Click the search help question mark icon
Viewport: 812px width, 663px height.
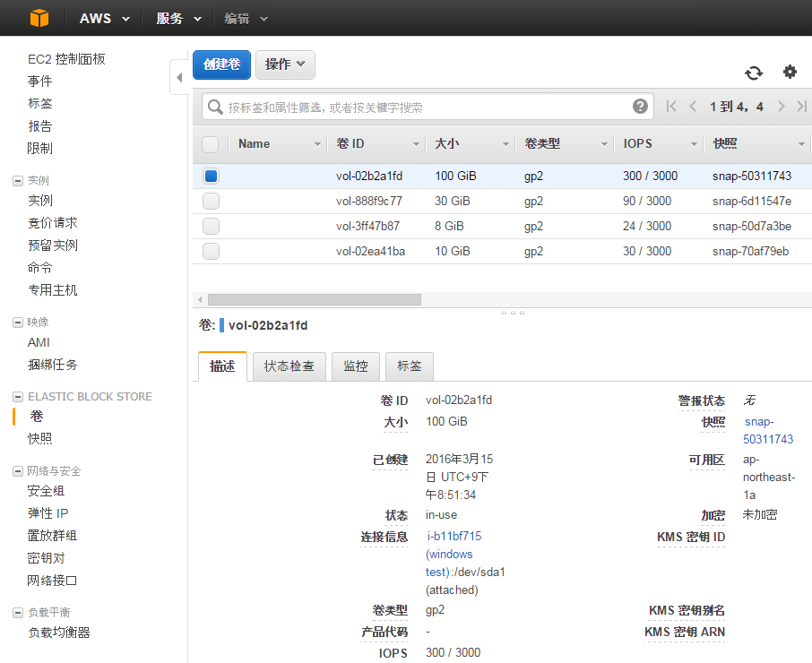[x=640, y=106]
